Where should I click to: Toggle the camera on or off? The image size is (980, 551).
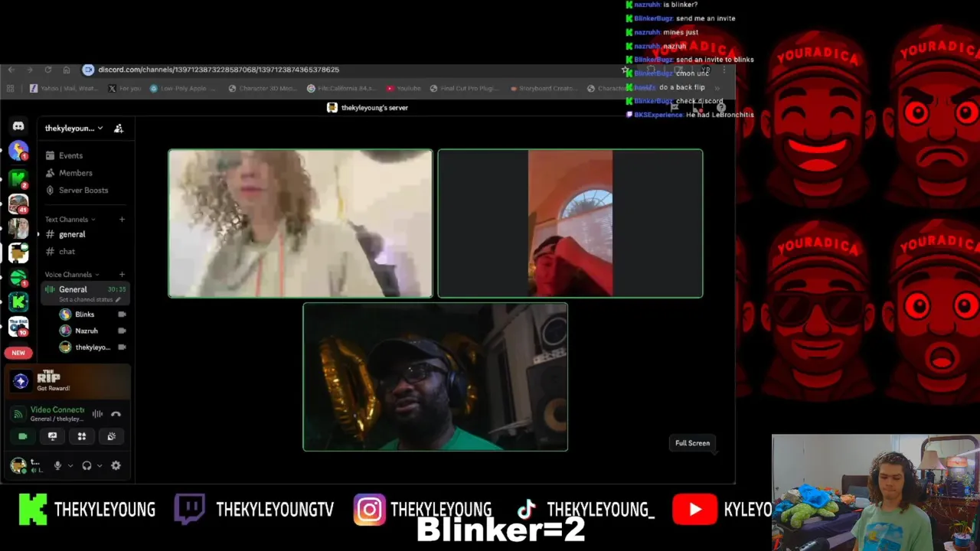23,436
